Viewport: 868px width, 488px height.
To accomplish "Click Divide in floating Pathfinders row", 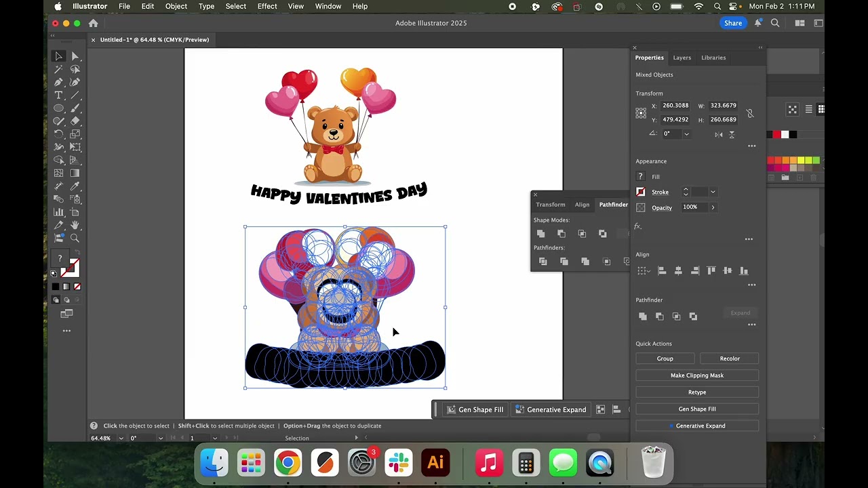I will pos(542,262).
